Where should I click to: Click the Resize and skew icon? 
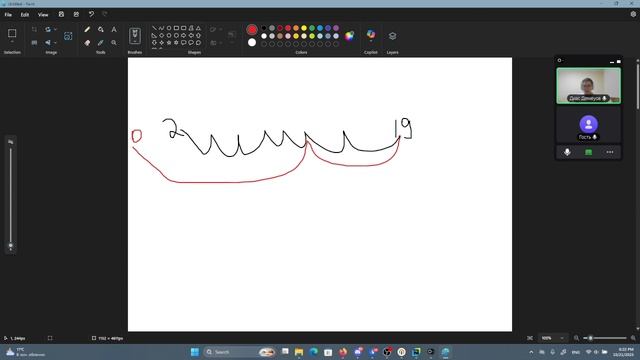[34, 42]
